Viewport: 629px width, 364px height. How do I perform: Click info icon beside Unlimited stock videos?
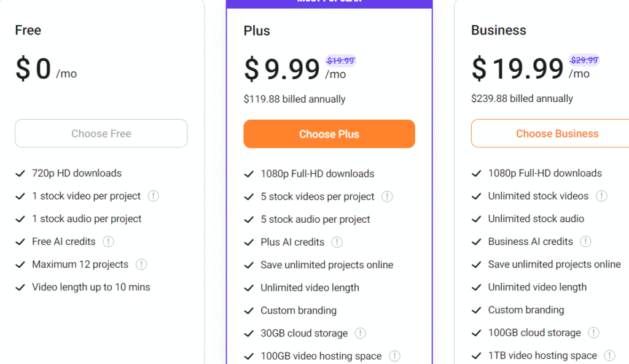(x=601, y=196)
